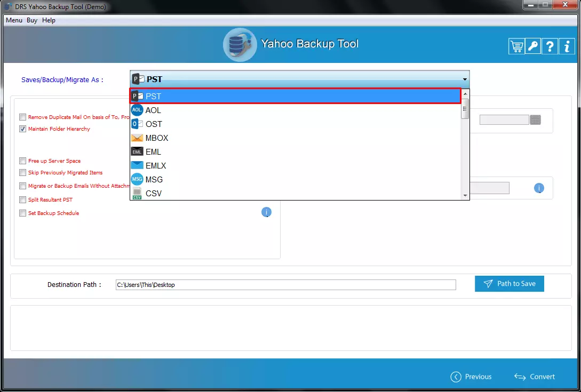Select PST option in dropdown list

click(x=296, y=96)
